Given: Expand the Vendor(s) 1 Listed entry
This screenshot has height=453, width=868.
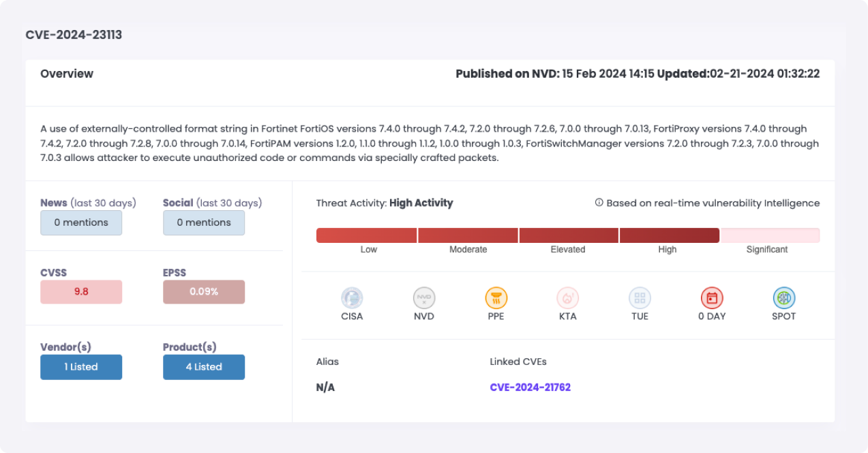Looking at the screenshot, I should pos(81,366).
